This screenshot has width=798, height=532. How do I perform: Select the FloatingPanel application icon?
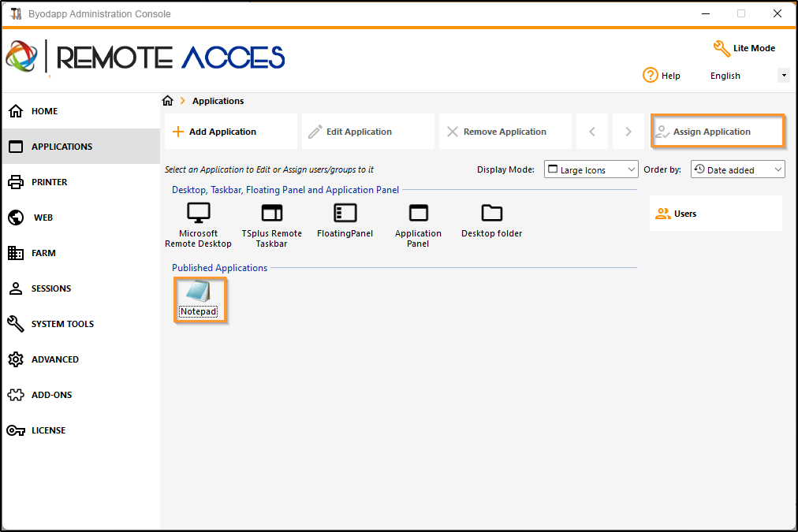345,213
